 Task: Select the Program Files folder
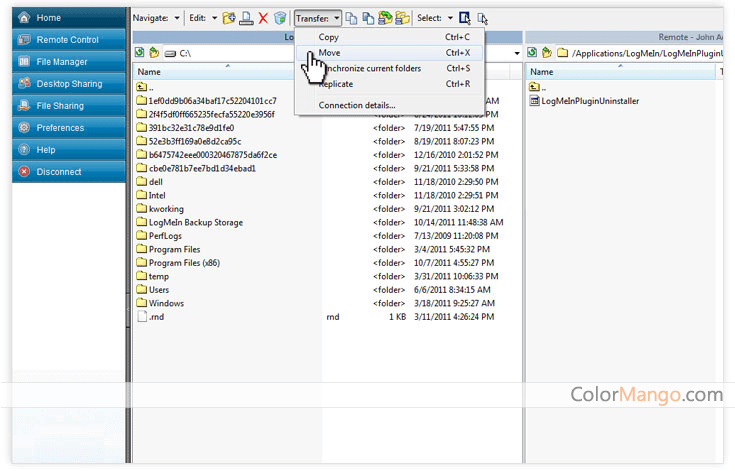[174, 250]
